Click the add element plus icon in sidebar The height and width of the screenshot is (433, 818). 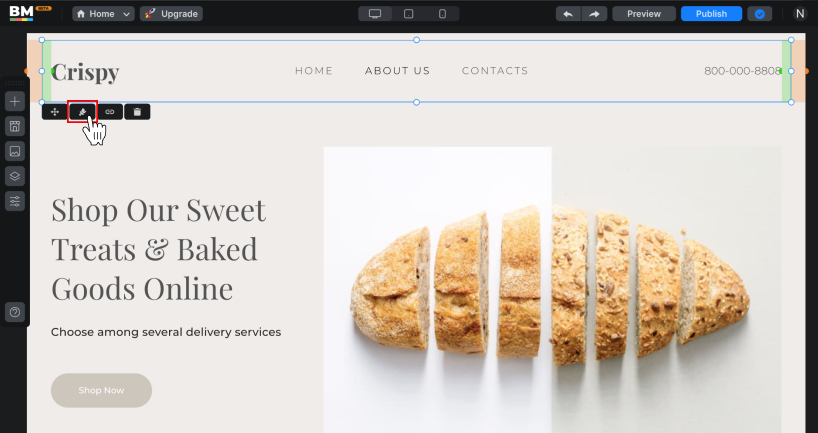point(15,101)
